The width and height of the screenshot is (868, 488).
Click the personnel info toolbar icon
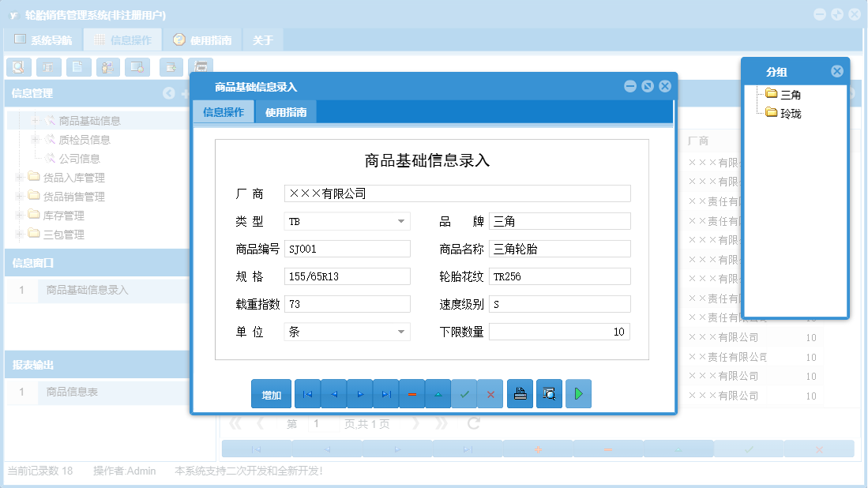tap(108, 67)
